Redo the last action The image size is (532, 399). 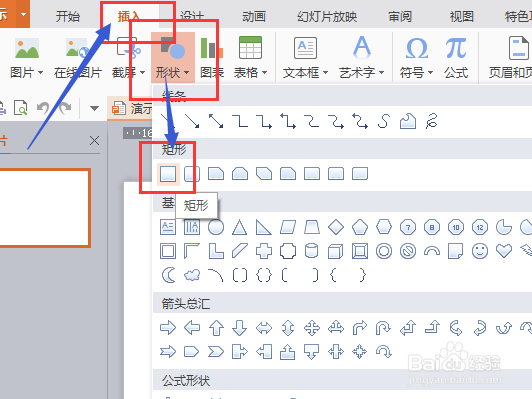pyautogui.click(x=65, y=108)
